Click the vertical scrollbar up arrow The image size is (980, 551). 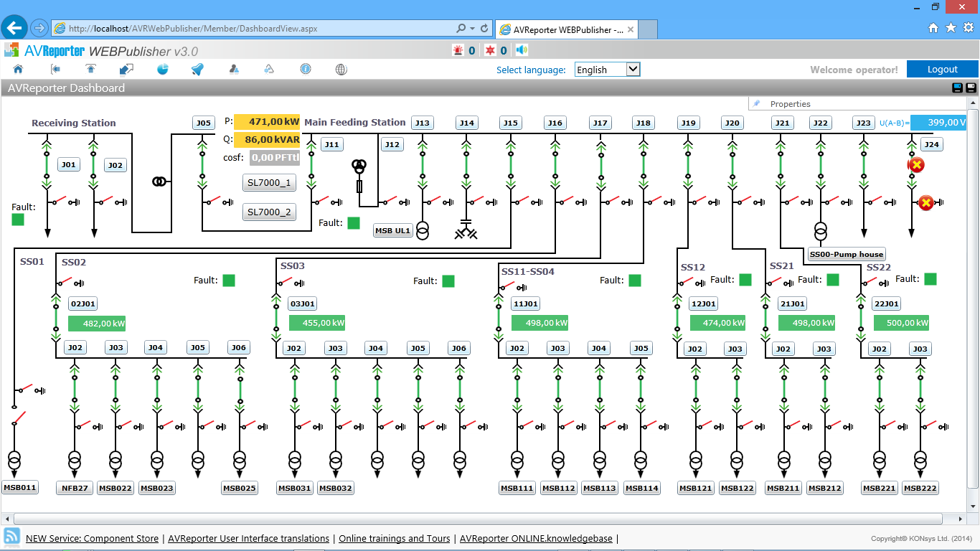(973, 103)
